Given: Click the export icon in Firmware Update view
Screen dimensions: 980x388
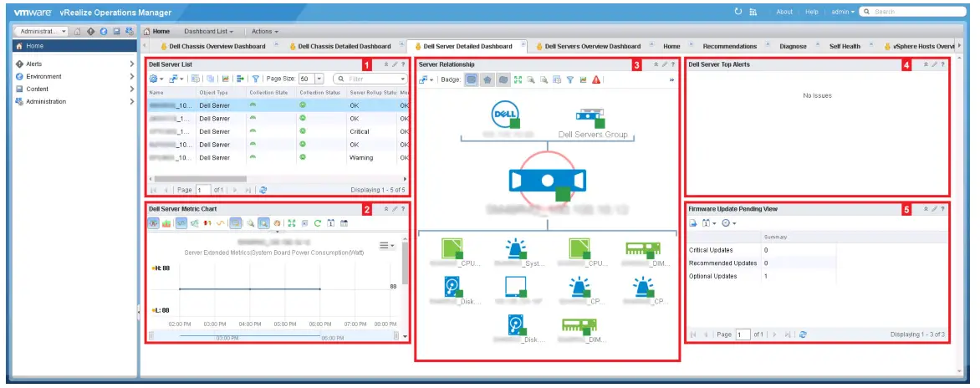Looking at the screenshot, I should (692, 223).
